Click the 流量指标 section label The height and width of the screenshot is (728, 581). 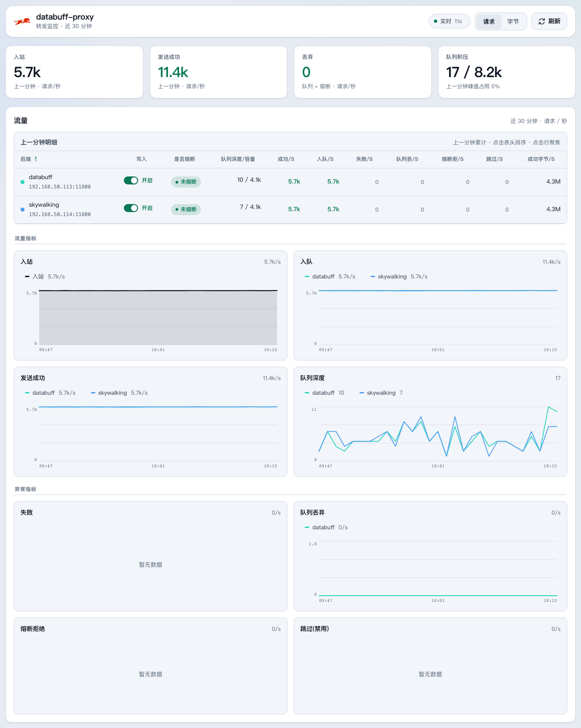click(x=25, y=238)
